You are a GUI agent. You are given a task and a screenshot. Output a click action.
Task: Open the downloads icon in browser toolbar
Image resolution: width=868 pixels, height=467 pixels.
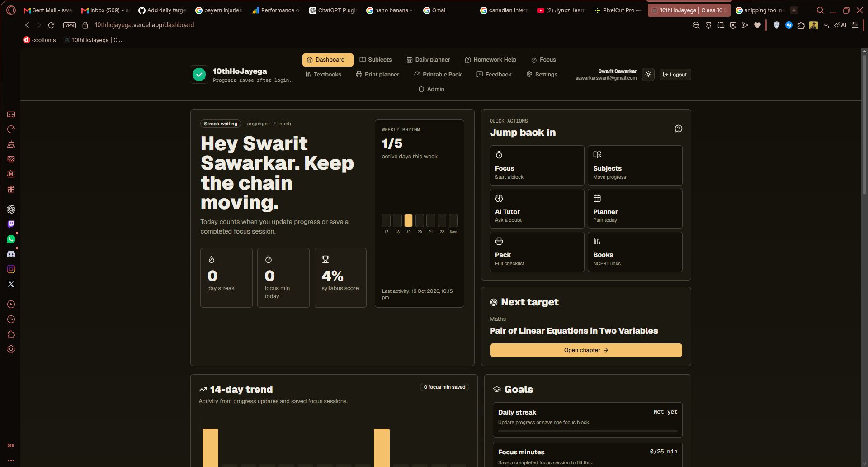coord(826,25)
